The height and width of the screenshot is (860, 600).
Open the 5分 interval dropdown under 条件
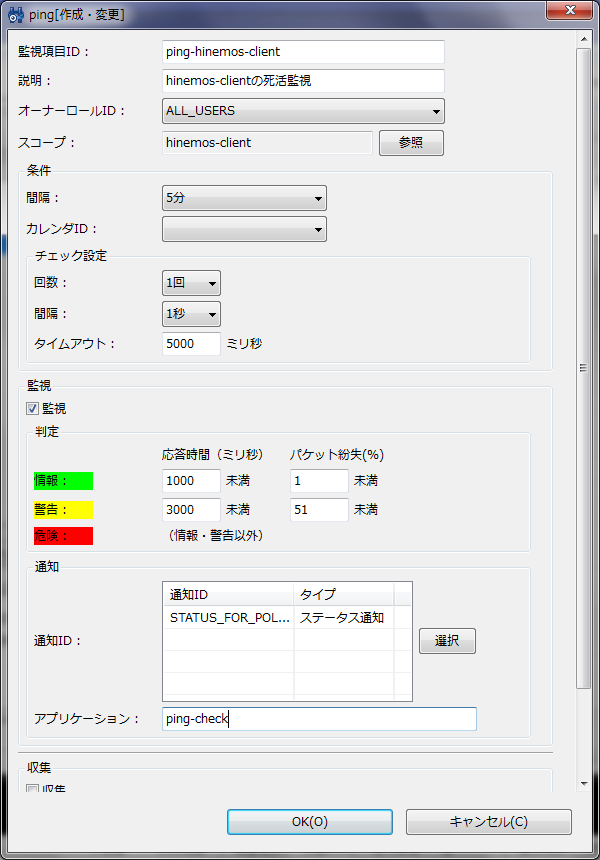click(244, 198)
